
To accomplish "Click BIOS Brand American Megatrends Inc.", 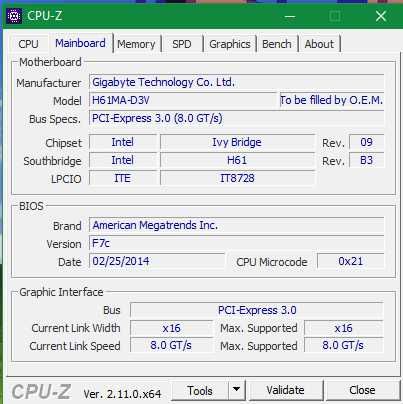I will click(x=236, y=225).
